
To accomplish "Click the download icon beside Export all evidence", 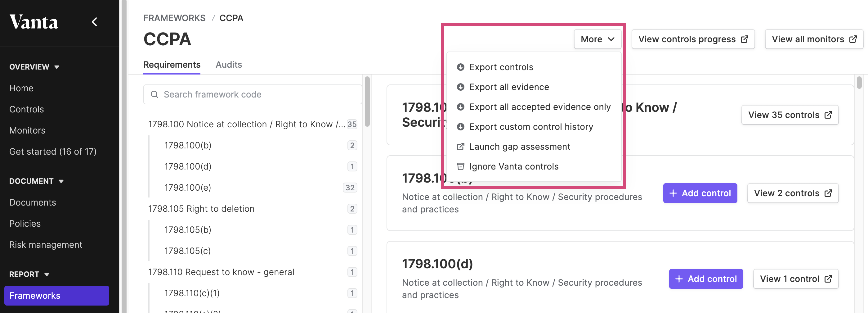I will tap(460, 87).
